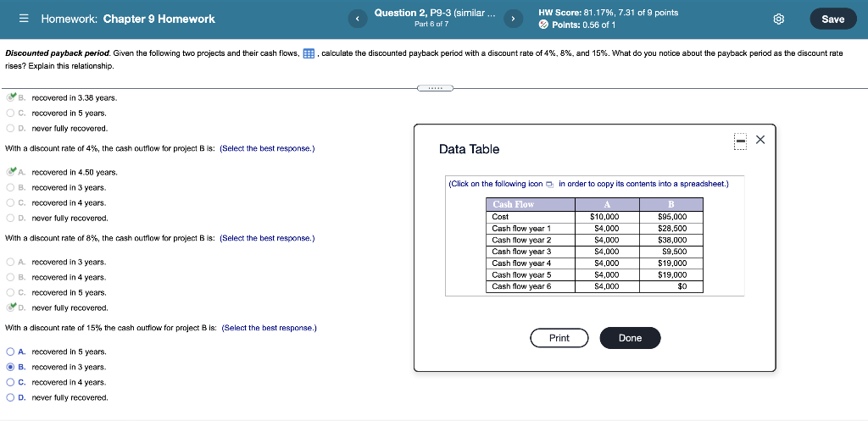Click the $95,000 cost cell for project B

671,217
